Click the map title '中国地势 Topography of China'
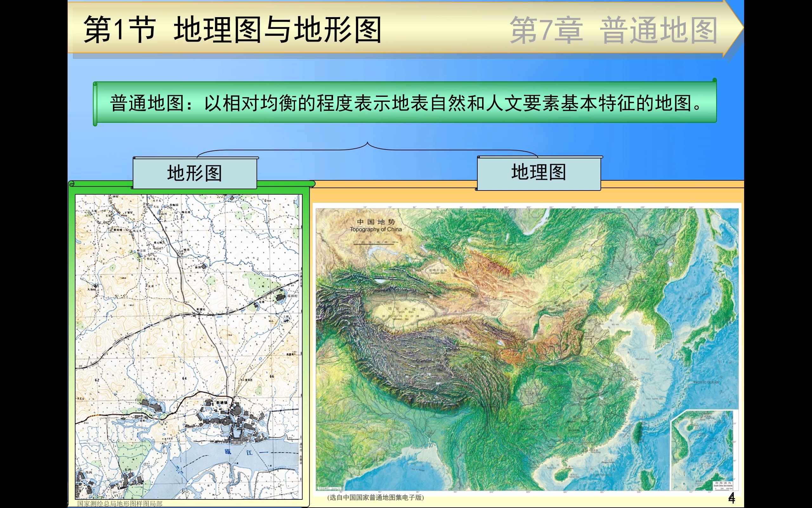The image size is (812, 508). pos(376,225)
